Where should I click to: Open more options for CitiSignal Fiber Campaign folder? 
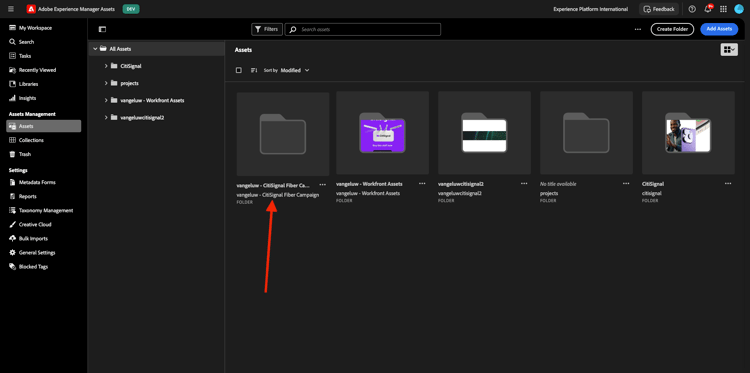point(323,185)
